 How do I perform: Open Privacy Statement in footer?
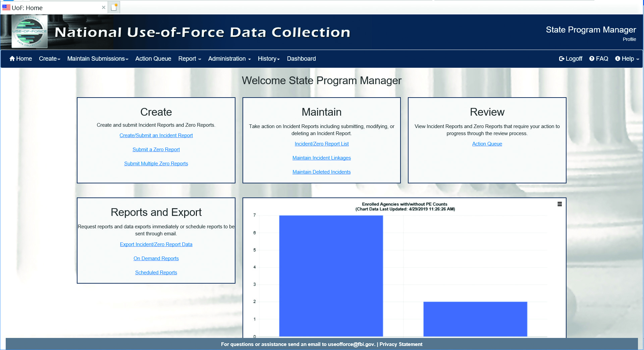coord(401,344)
